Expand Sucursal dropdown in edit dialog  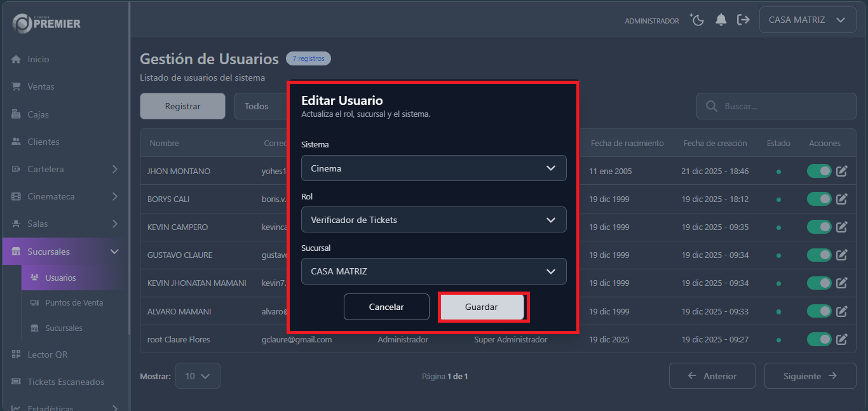click(x=433, y=271)
